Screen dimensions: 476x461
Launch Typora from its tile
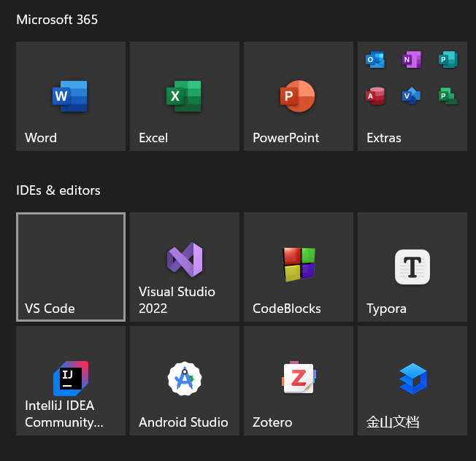[412, 267]
